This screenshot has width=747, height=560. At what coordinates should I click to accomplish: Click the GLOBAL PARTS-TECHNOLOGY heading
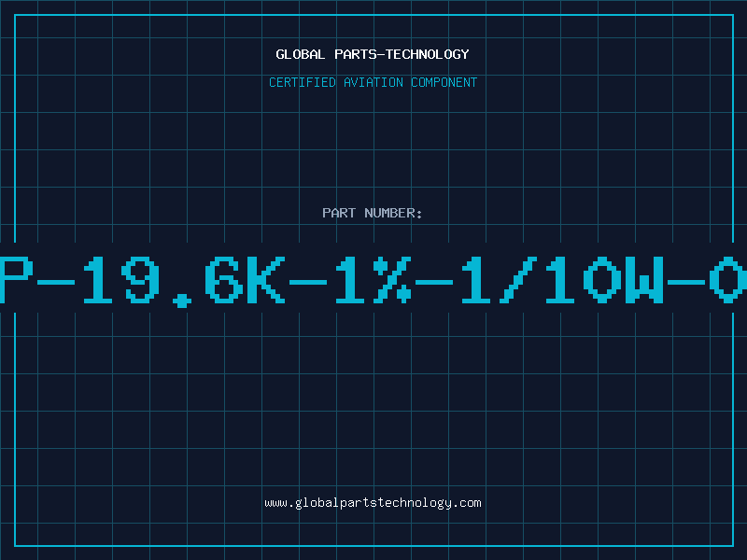(x=373, y=54)
